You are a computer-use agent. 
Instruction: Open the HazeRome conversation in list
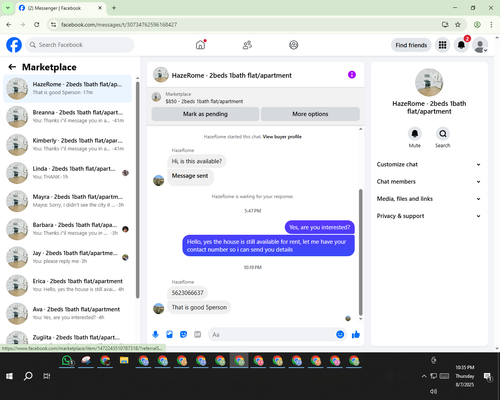(x=67, y=89)
